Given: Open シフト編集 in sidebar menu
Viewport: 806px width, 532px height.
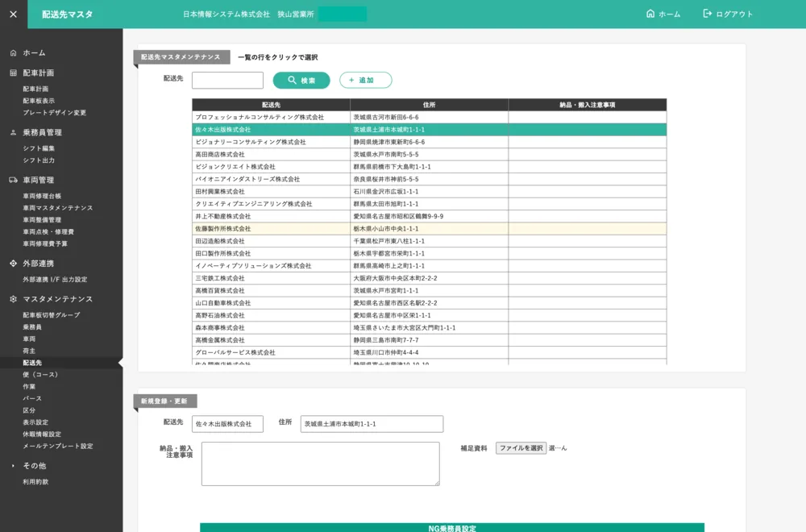Looking at the screenshot, I should click(39, 148).
